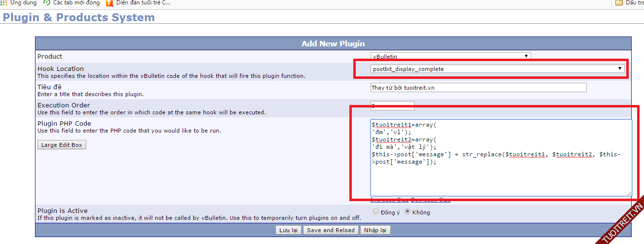The width and height of the screenshot is (644, 244).
Task: Open the Ứng dụng apps grid icon
Action: (3, 3)
